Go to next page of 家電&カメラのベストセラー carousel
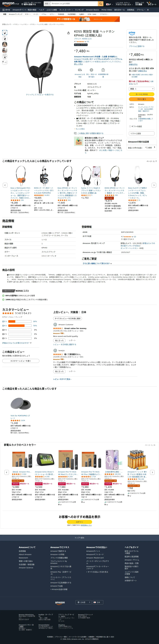Screen dimensions: 159x644 pyautogui.click(x=152, y=472)
